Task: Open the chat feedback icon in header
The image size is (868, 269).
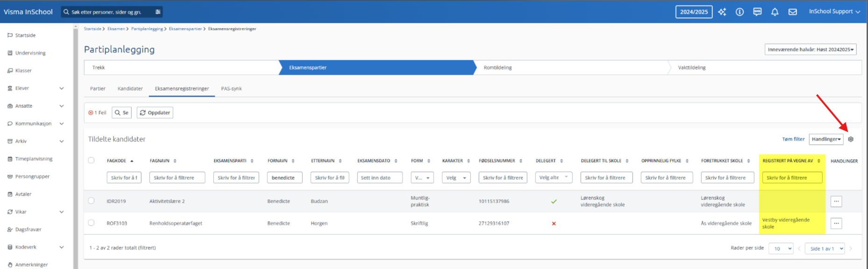Action: [757, 12]
